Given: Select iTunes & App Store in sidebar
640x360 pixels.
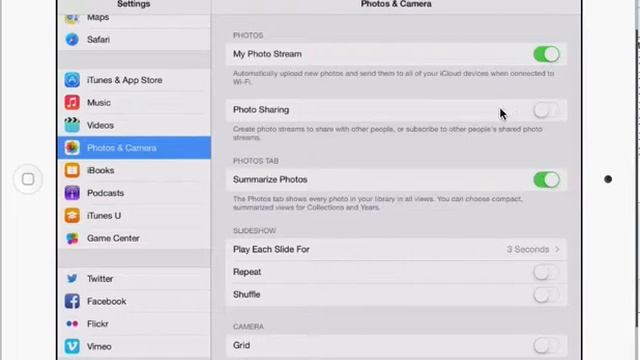Looking at the screenshot, I should tap(134, 80).
